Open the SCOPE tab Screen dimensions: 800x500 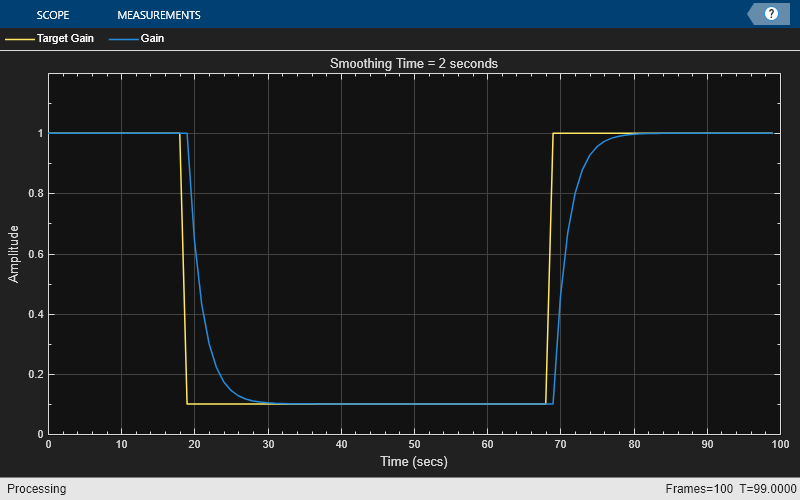click(x=53, y=15)
